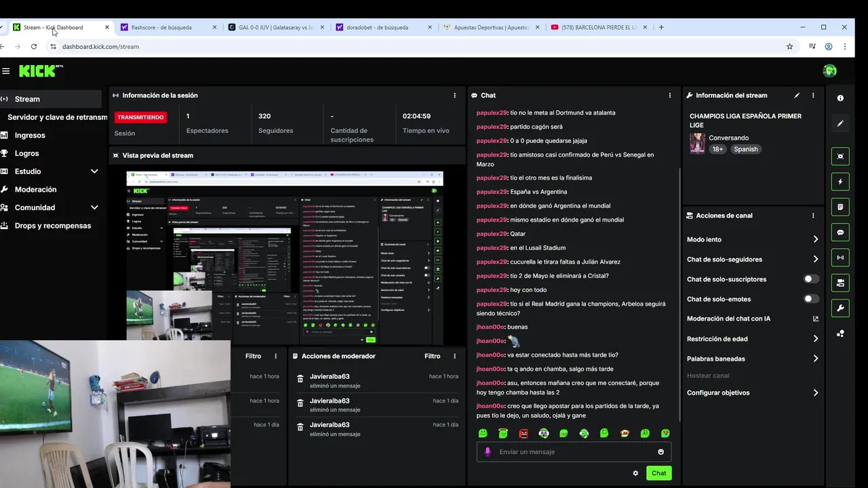Open Palabras baneadas settings
Viewport: 868px width, 488px height.
click(753, 359)
